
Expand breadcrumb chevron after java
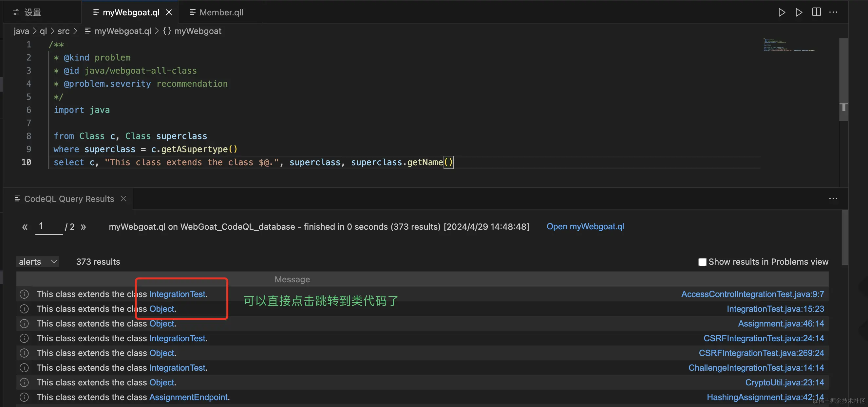point(34,31)
